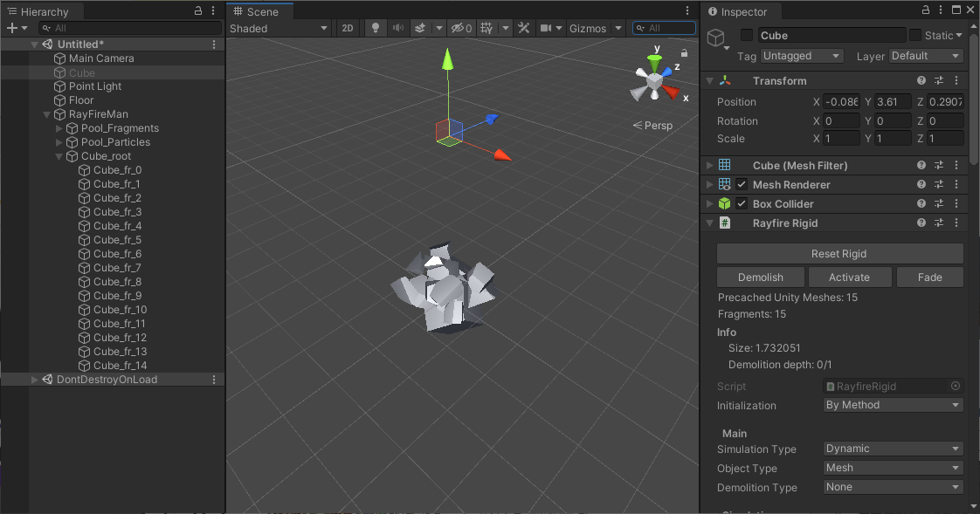Open Transform component three-dot menu
Viewport: 980px width, 514px height.
point(956,80)
